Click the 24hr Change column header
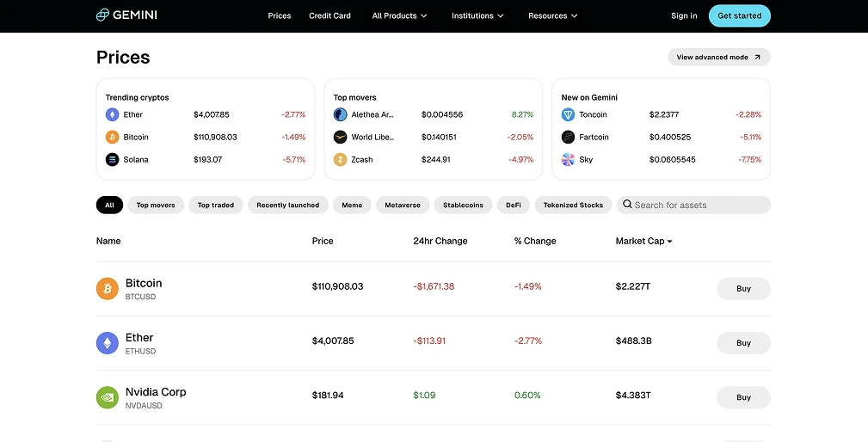The width and height of the screenshot is (868, 442). [x=440, y=241]
